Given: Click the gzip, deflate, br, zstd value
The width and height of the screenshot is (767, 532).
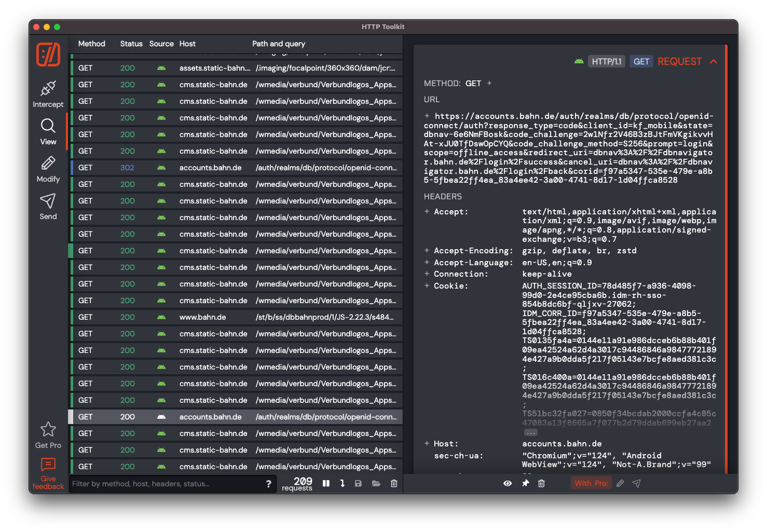Looking at the screenshot, I should pyautogui.click(x=579, y=251).
